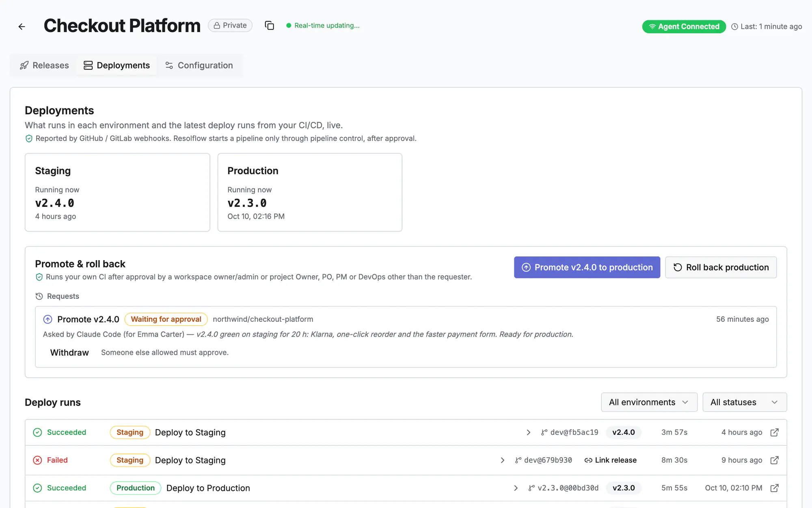Click the shield icon under Promote & roll back

[x=39, y=277]
